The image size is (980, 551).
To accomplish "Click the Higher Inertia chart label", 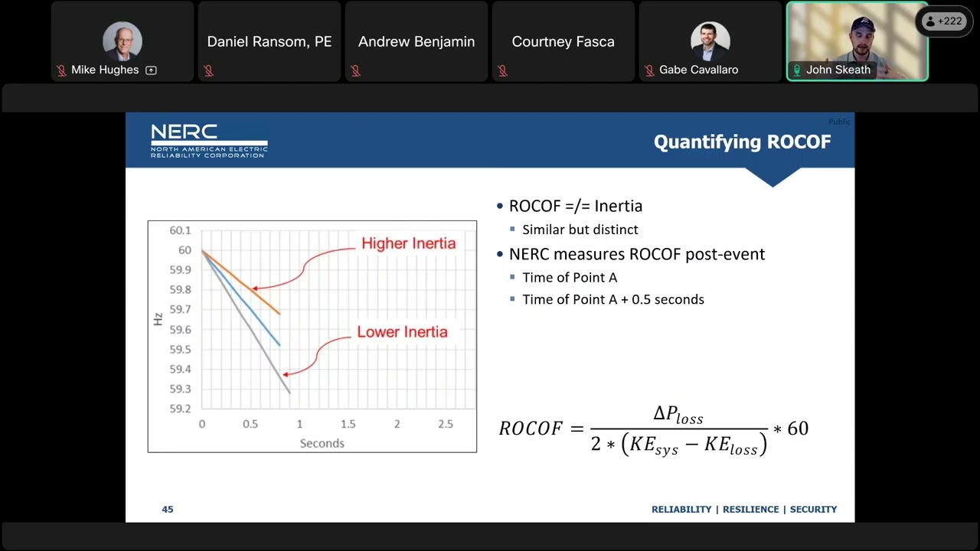I will coord(409,243).
